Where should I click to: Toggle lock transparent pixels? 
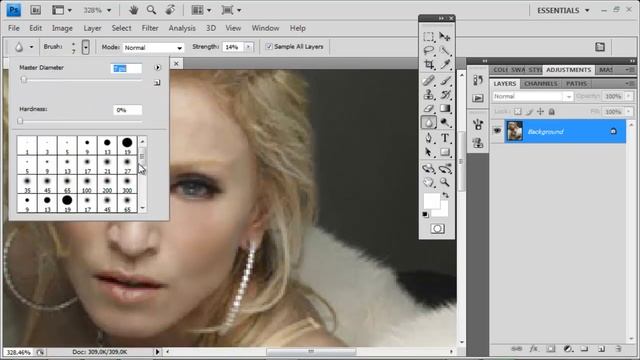point(518,111)
